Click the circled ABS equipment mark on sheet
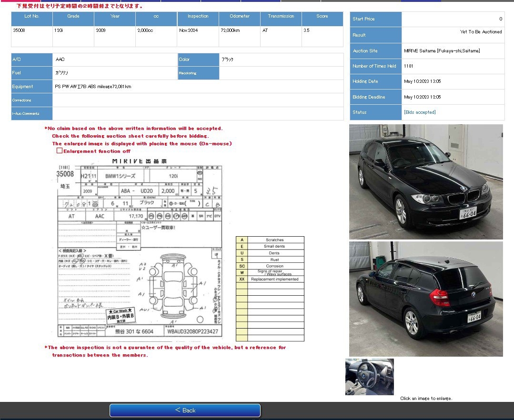The height and width of the screenshot is (420, 514). point(184,216)
